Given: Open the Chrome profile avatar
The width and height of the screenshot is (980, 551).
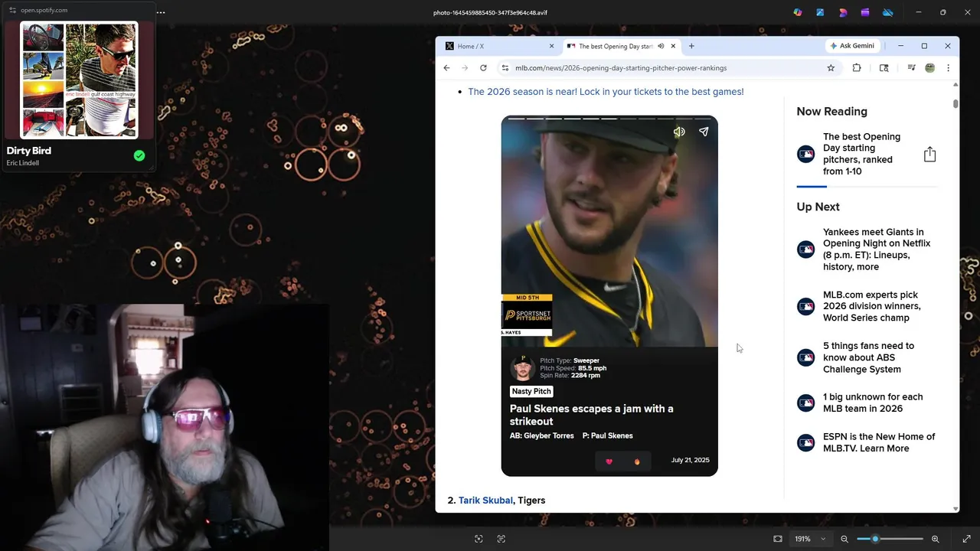Looking at the screenshot, I should (929, 68).
